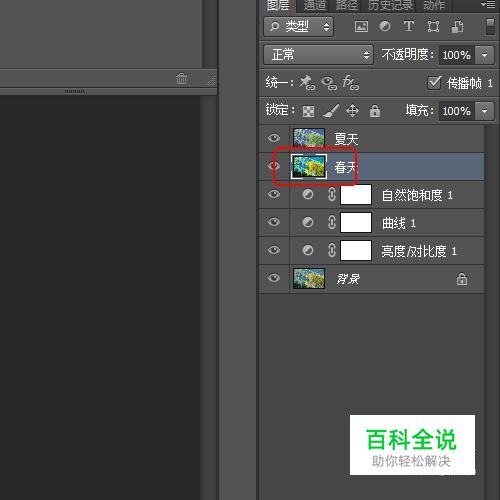Select the 春天 layer thumbnail
Image resolution: width=500 pixels, height=500 pixels.
pos(309,166)
